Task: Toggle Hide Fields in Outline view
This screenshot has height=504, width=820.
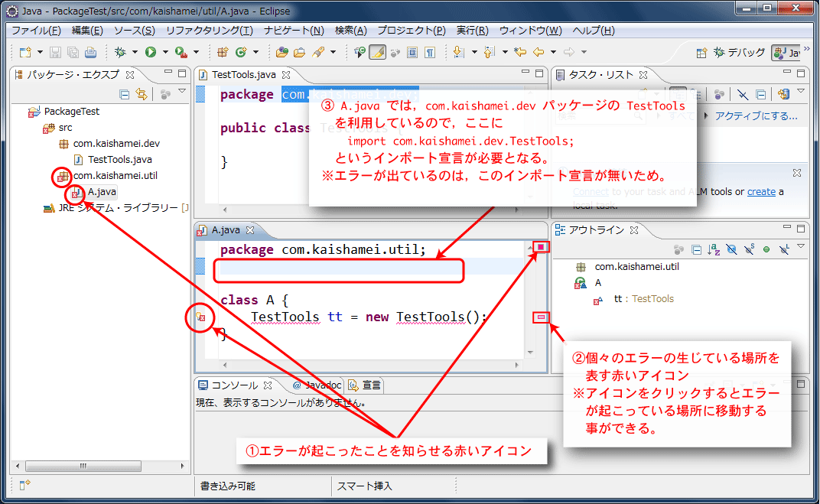Action: tap(731, 250)
